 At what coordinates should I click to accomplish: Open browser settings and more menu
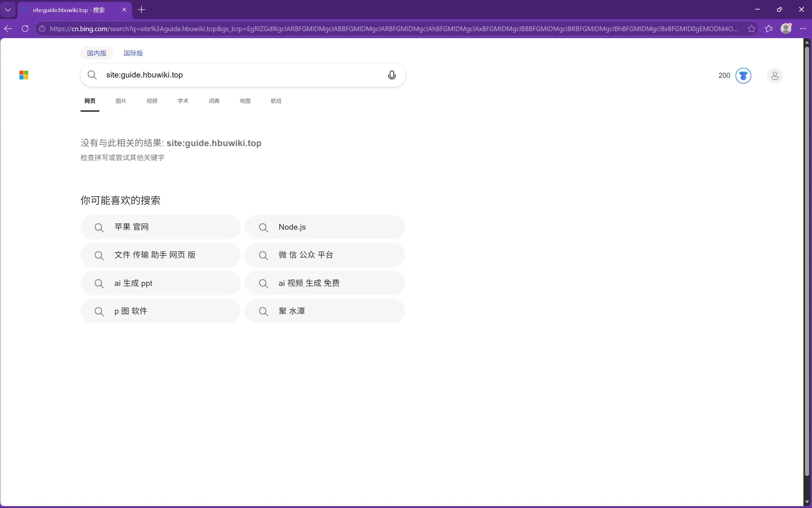click(x=803, y=29)
